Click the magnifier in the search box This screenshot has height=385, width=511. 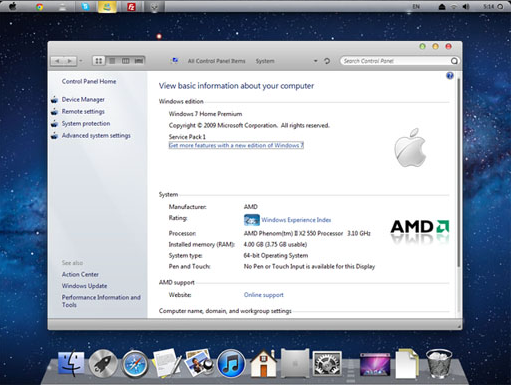(454, 61)
